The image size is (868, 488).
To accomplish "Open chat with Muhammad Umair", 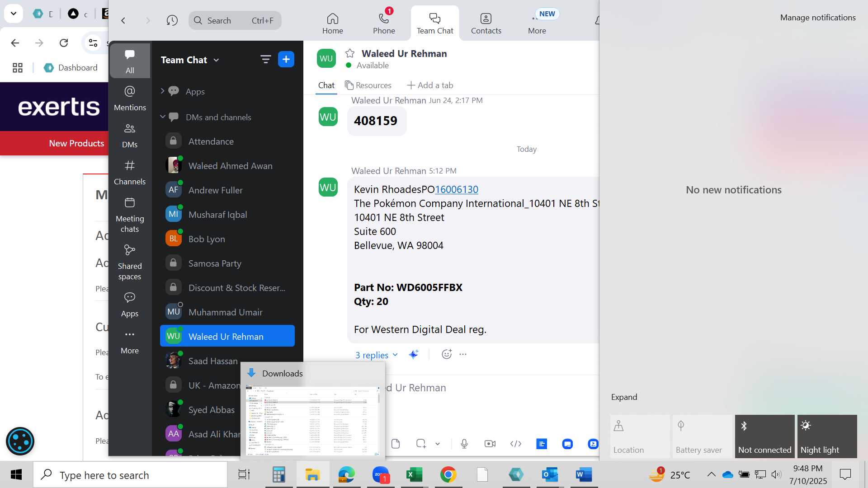I will [227, 312].
